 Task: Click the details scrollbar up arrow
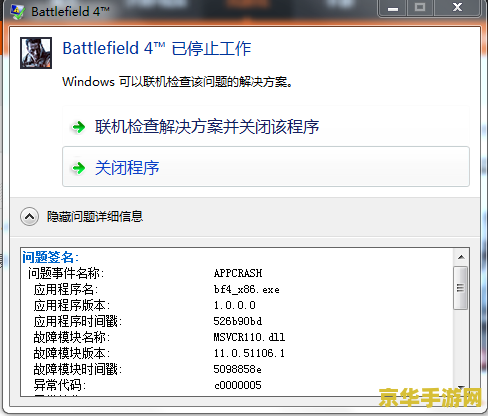pyautogui.click(x=461, y=257)
